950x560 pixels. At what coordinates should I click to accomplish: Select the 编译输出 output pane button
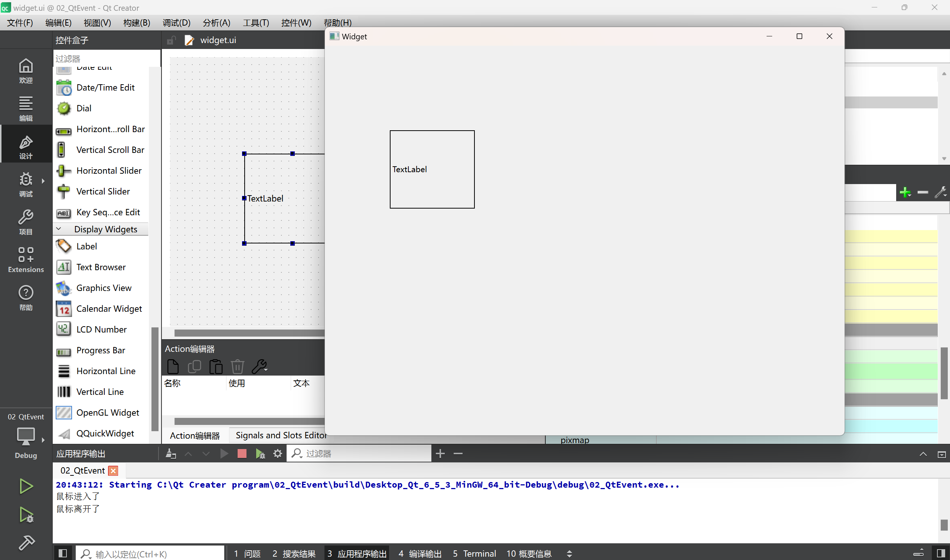click(420, 553)
